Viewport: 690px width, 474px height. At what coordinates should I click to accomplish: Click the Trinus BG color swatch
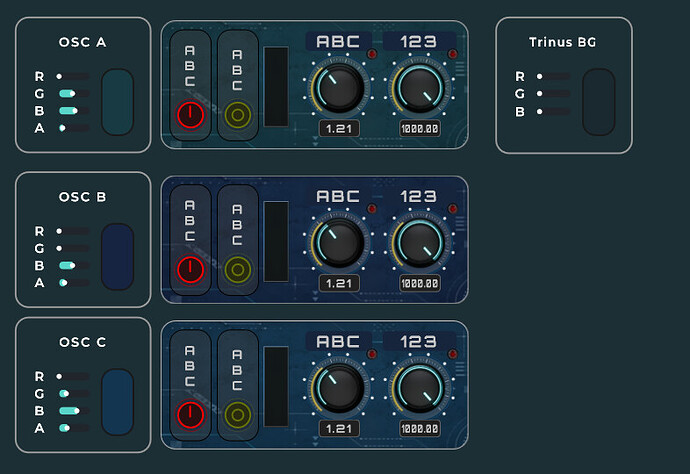(598, 102)
